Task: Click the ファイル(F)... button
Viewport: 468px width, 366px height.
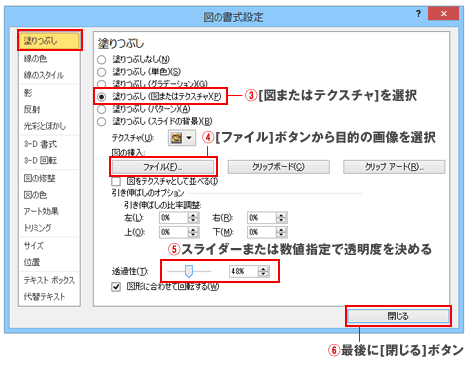Action: [163, 167]
